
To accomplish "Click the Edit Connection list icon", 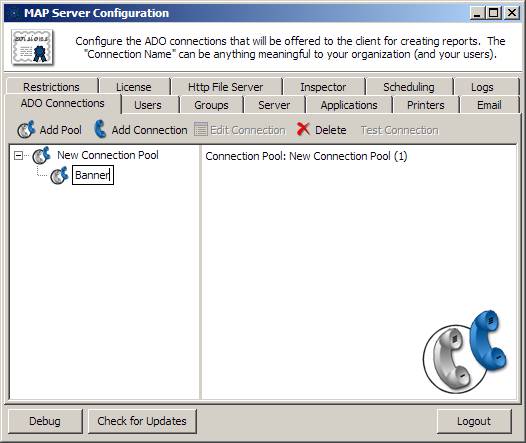I will 201,129.
